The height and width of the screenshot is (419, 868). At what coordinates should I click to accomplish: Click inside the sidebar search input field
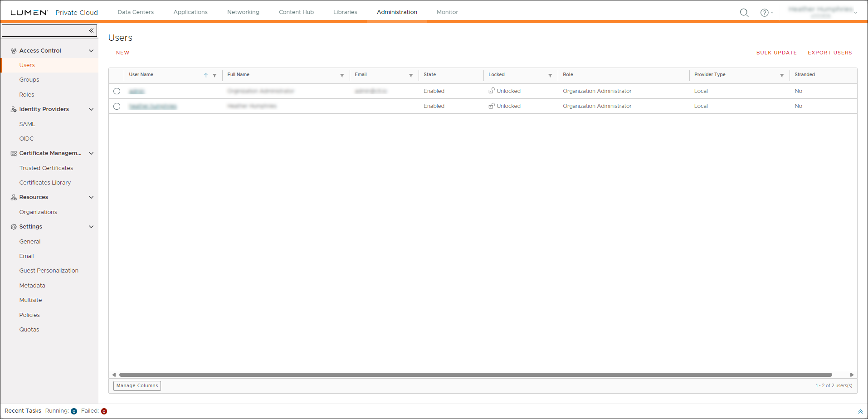[x=45, y=30]
